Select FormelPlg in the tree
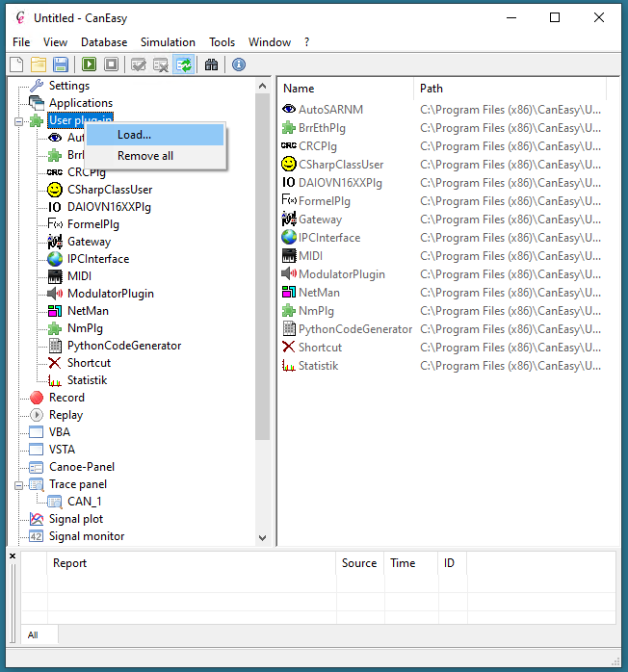628x672 pixels. (93, 224)
